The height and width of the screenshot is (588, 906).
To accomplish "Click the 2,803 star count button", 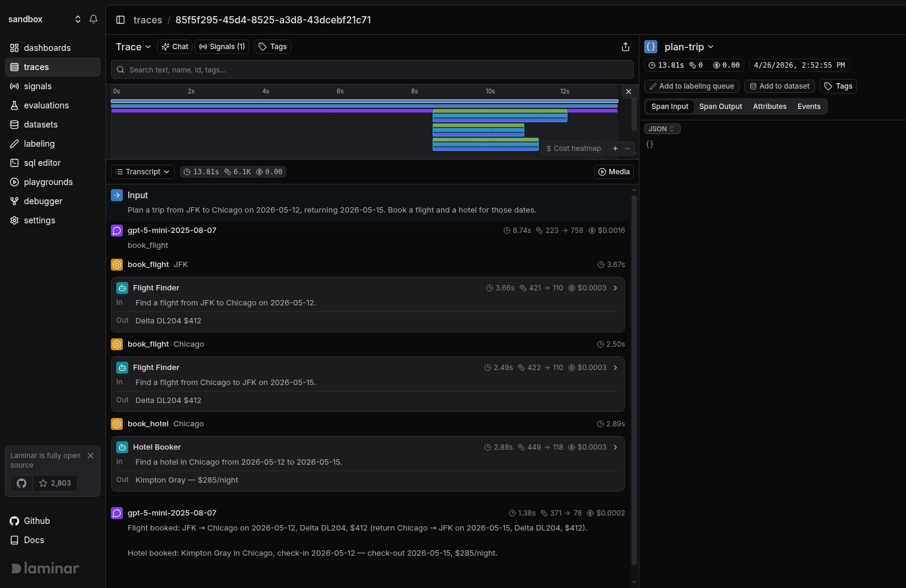I will (55, 483).
